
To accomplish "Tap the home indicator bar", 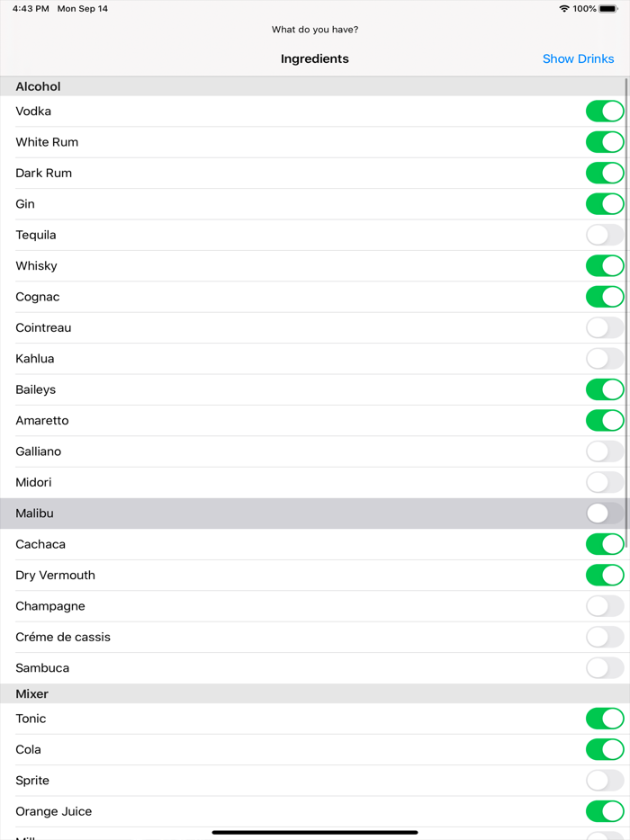I will 315,832.
